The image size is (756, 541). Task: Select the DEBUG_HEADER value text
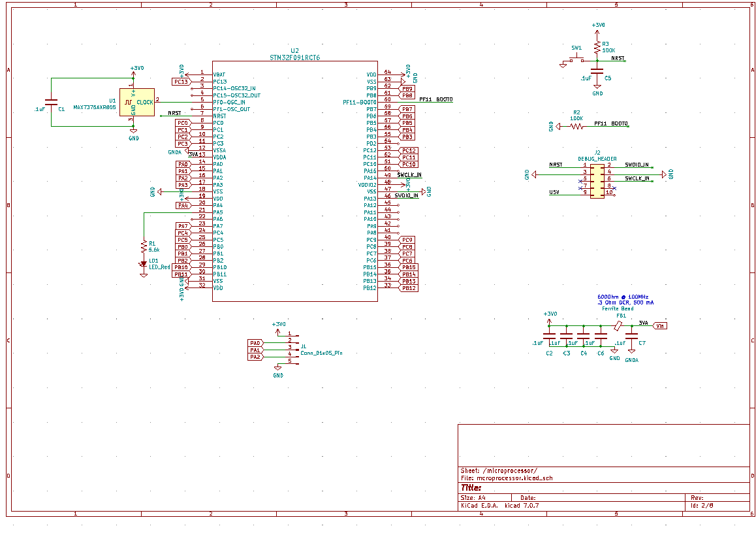(597, 159)
